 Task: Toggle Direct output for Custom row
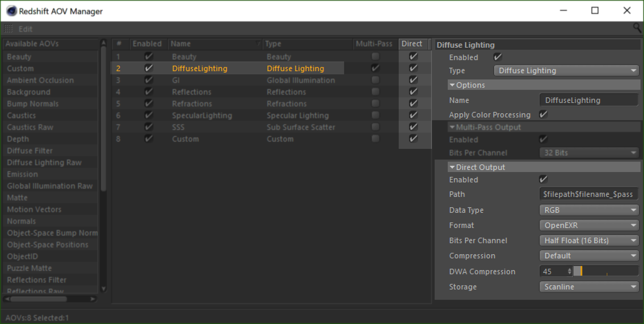coord(413,139)
